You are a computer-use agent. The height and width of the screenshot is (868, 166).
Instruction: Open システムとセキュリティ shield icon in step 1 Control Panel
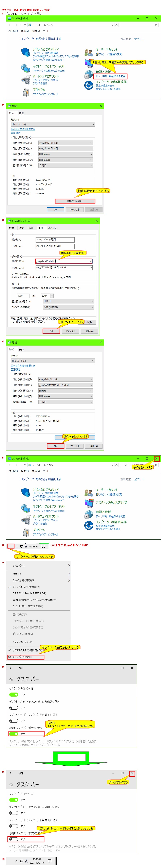(26, 52)
